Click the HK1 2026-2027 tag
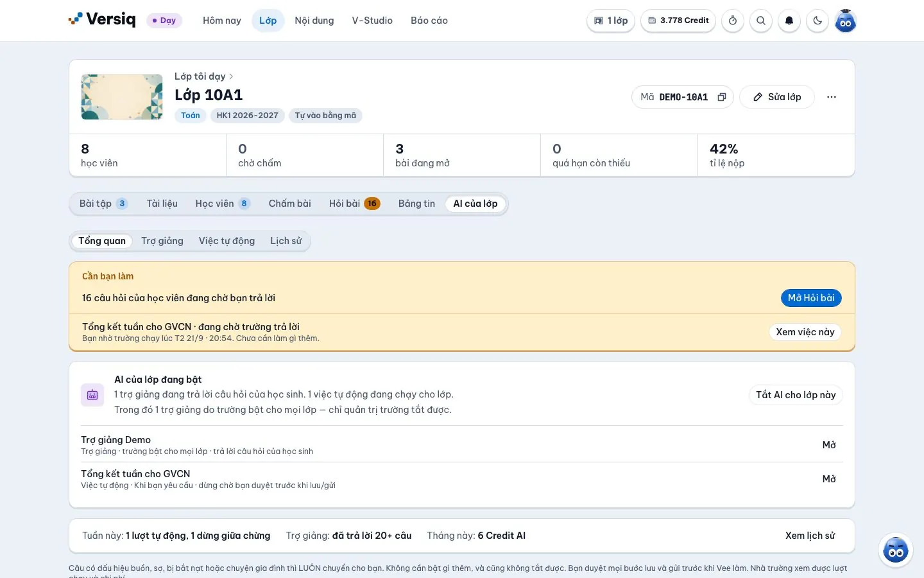This screenshot has height=578, width=924. pyautogui.click(x=248, y=116)
